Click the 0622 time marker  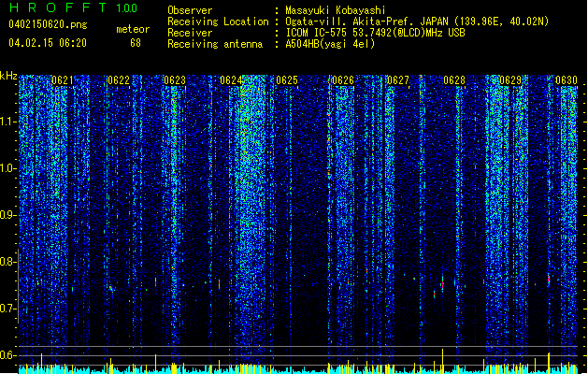(119, 80)
